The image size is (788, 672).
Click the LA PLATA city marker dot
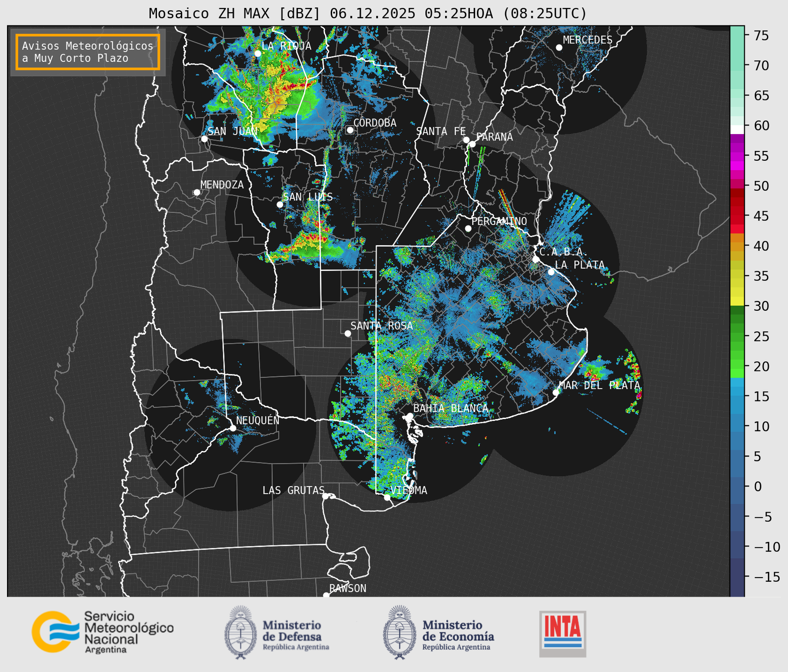(551, 272)
